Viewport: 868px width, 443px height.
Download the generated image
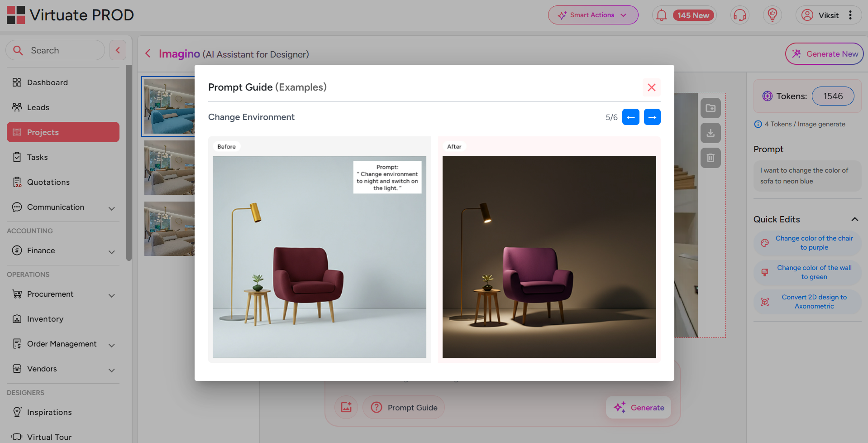tap(711, 133)
